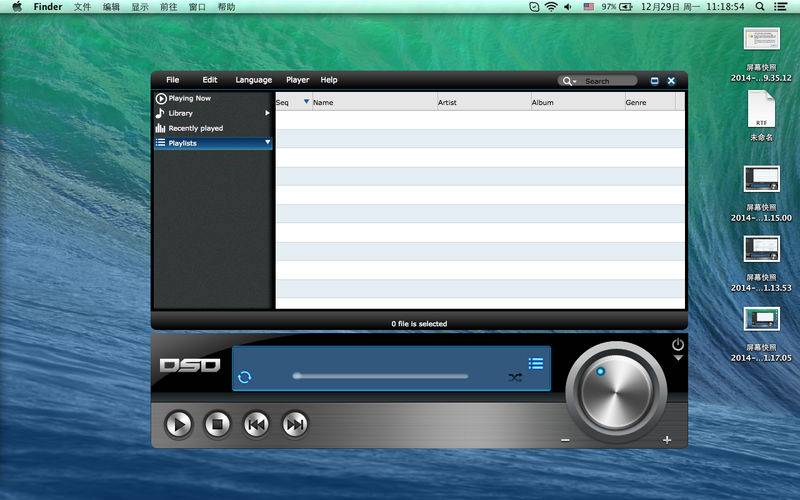Viewport: 800px width, 500px height.
Task: Open the Language menu
Action: (x=254, y=80)
